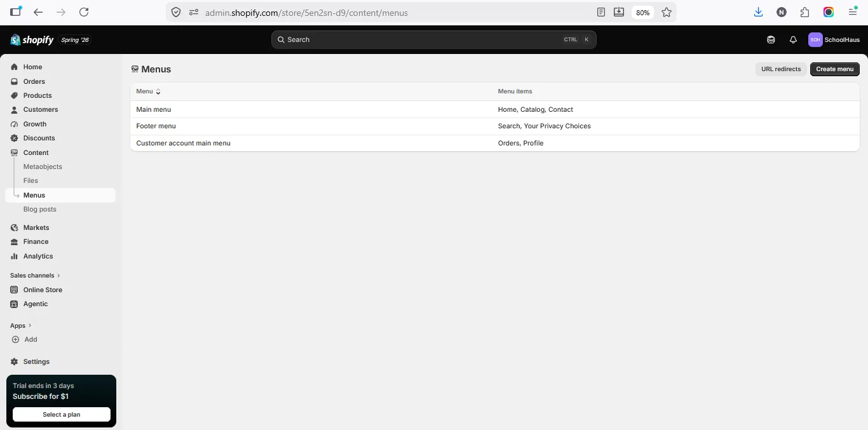Click the "Orders, Profile" cell
Viewport: 868px width, 430px height.
(520, 143)
